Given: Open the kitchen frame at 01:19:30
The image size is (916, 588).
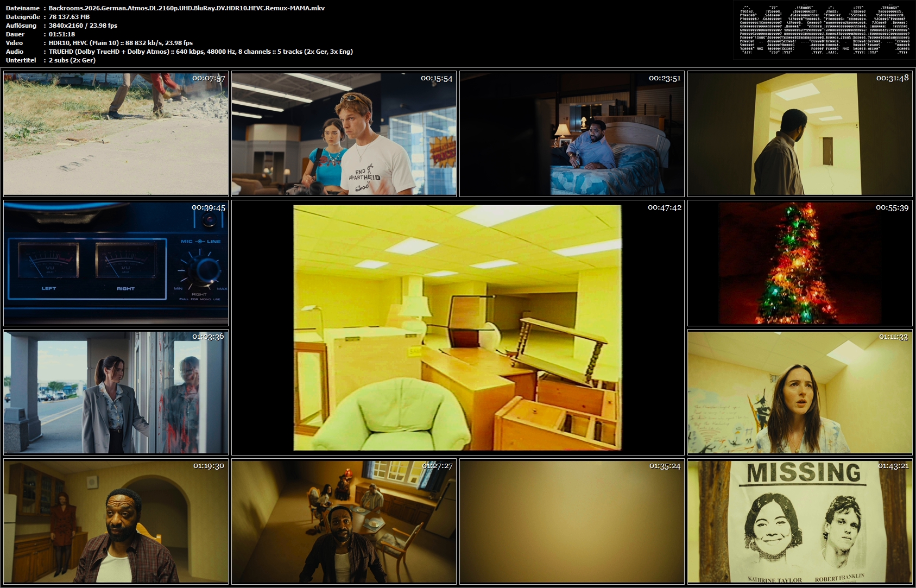Looking at the screenshot, I should pyautogui.click(x=116, y=521).
